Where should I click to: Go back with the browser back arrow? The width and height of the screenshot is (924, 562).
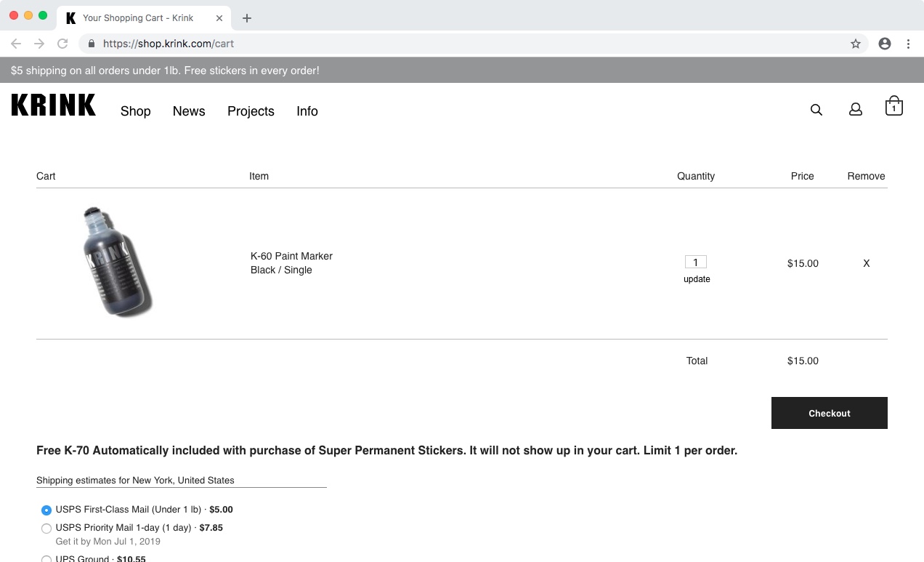click(16, 44)
